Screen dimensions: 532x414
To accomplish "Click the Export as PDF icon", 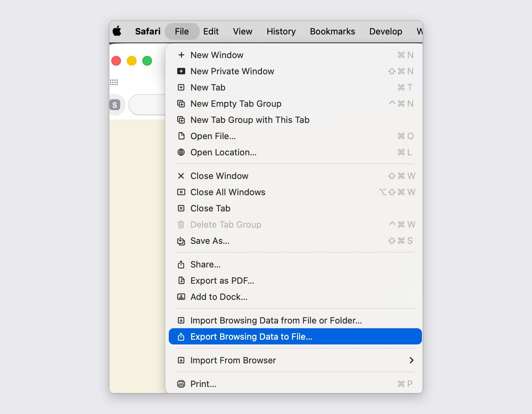I will click(x=181, y=281).
